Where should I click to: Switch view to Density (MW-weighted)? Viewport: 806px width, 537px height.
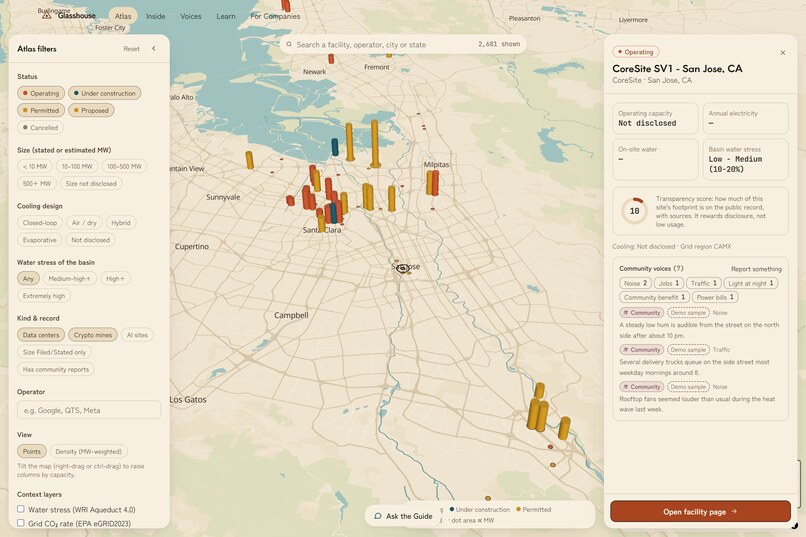click(88, 451)
